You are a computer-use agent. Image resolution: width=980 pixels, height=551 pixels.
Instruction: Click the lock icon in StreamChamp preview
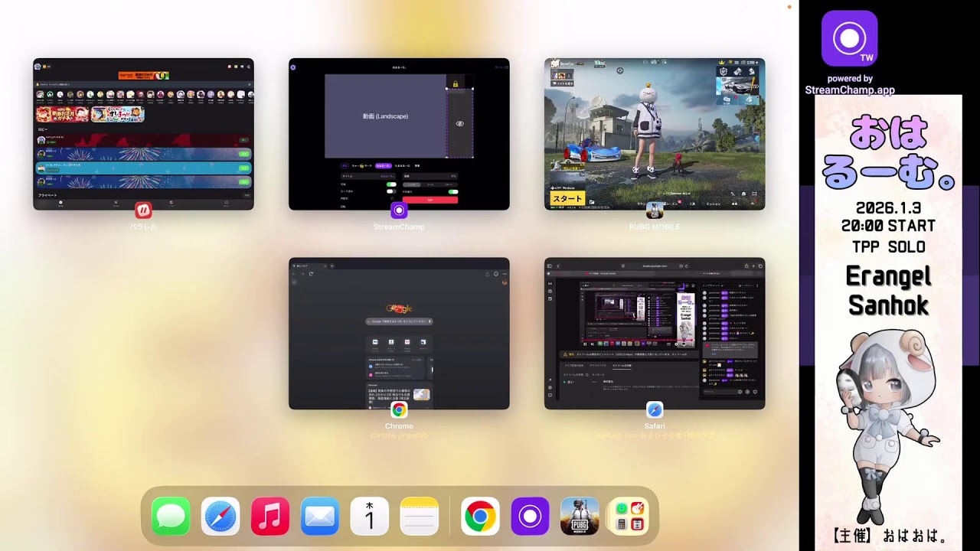click(x=456, y=83)
